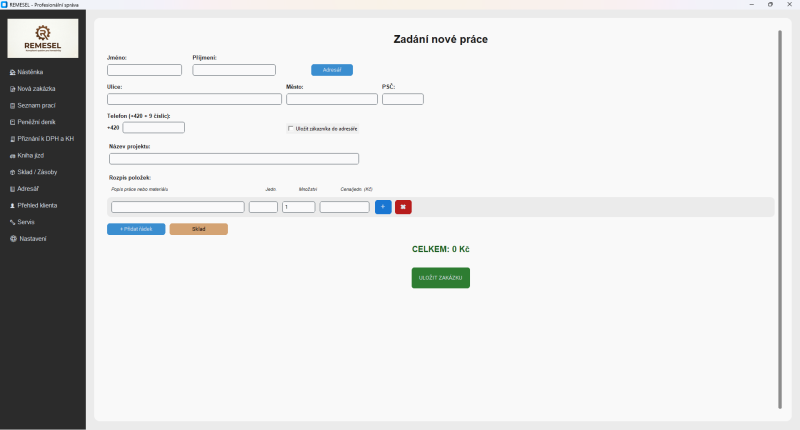The image size is (800, 430).
Task: Delete item row with red X icon
Action: [x=403, y=207]
